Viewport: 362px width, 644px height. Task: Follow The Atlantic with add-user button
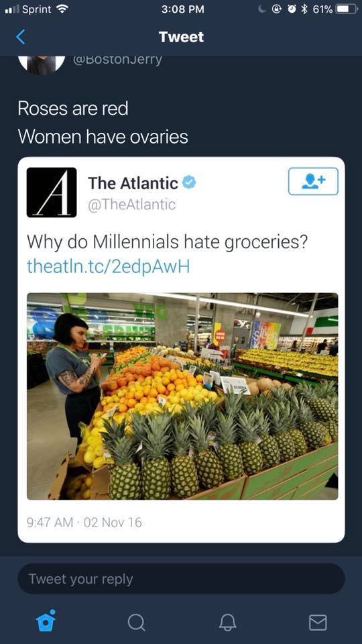point(313,181)
